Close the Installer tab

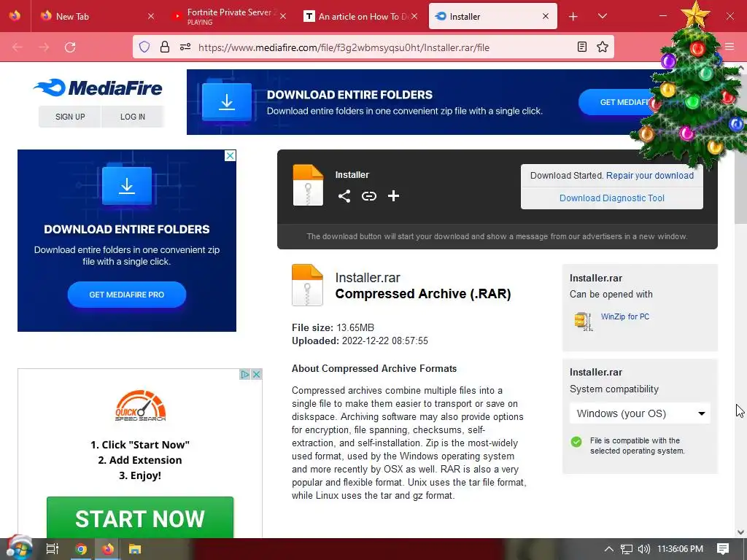[x=546, y=16]
